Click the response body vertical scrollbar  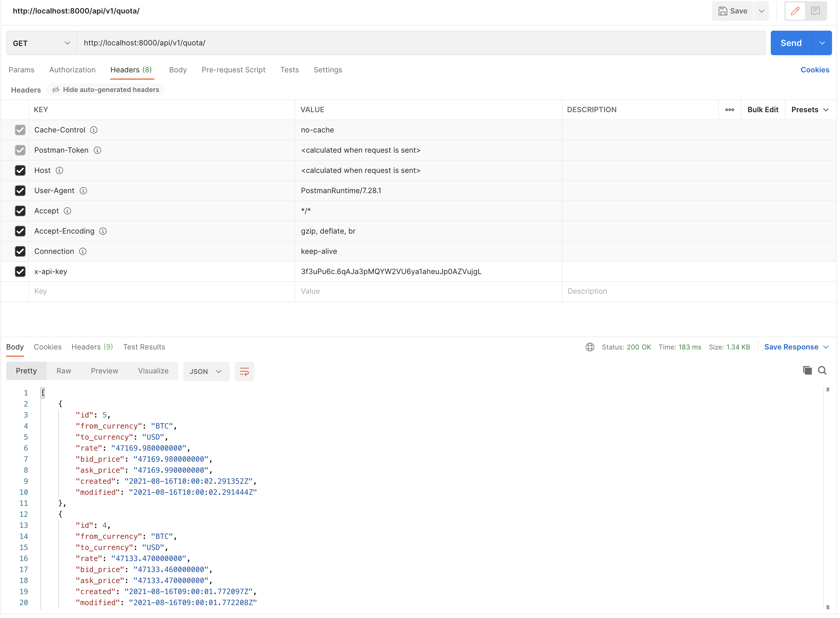pos(828,498)
